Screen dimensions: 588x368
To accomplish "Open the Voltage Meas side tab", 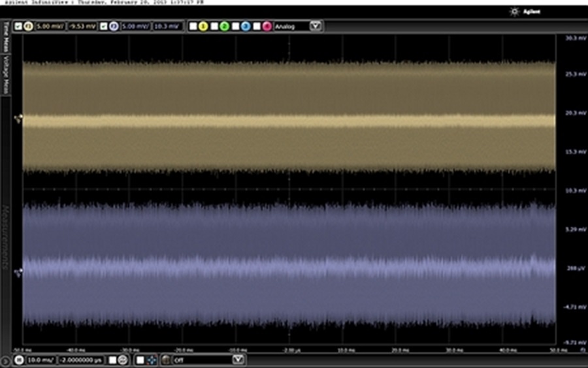I will 6,75.
